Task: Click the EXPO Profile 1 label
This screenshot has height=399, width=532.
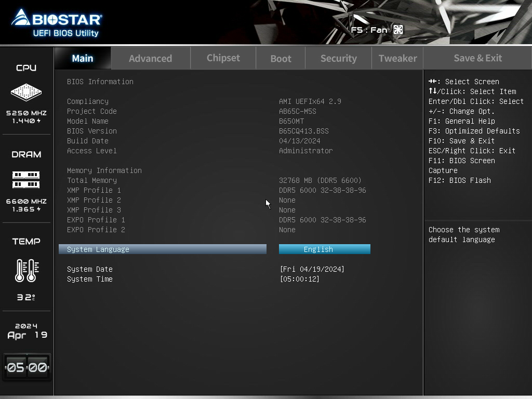Action: coord(96,220)
